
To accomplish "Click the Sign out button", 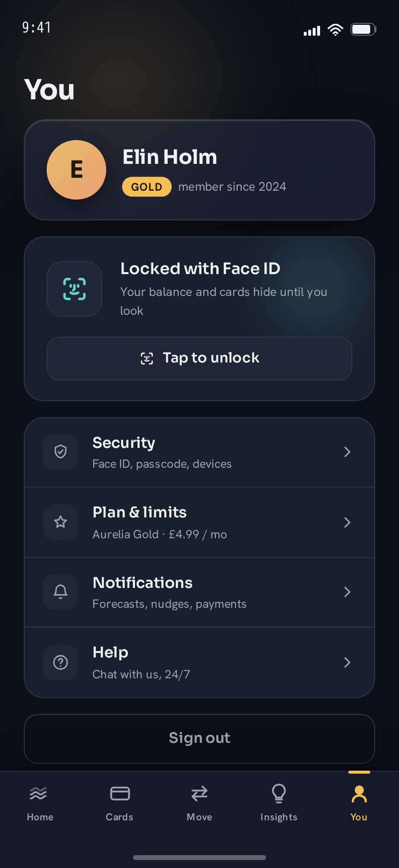I will [199, 738].
